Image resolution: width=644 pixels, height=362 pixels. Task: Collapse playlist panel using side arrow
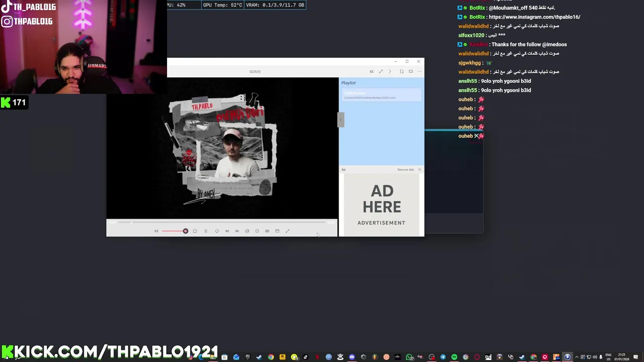(341, 120)
